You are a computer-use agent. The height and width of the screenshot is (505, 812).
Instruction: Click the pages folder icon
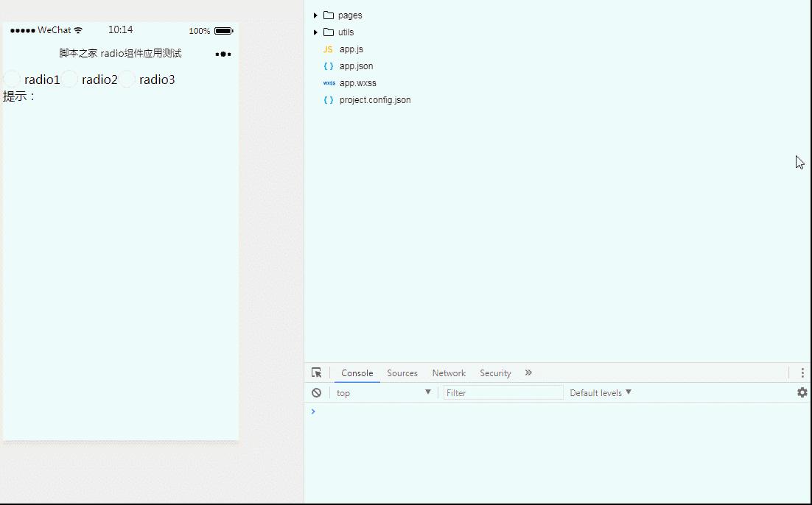pyautogui.click(x=329, y=15)
